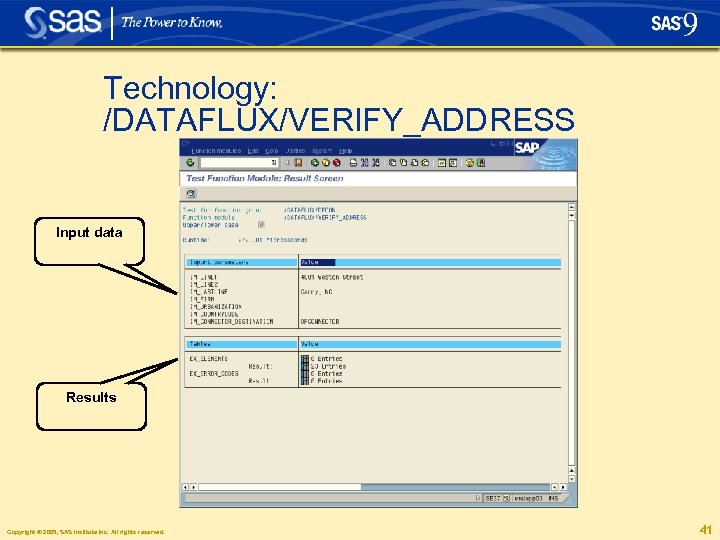
Task: Open EX_ERROR_CODES Result table icon
Action: pyautogui.click(x=305, y=381)
